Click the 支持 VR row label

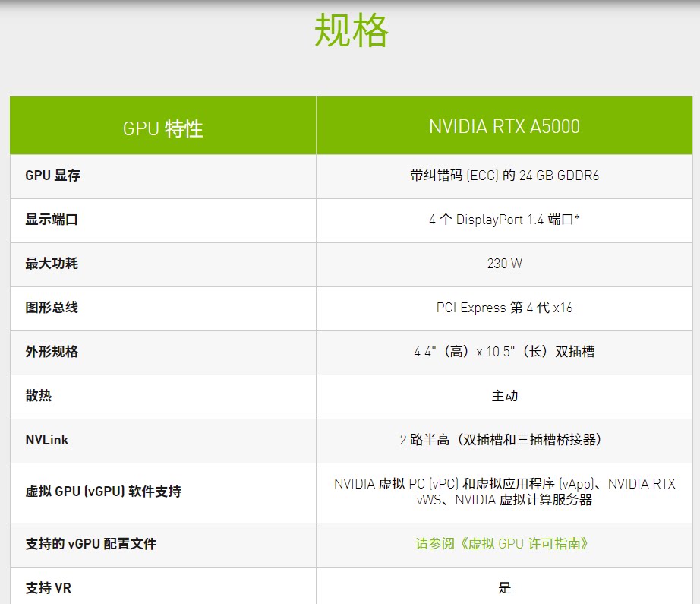tap(49, 588)
